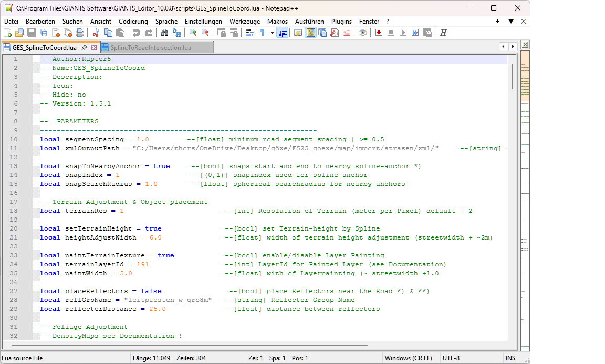
Task: Click the vertical scrollbar thumb in editor
Action: point(512,76)
